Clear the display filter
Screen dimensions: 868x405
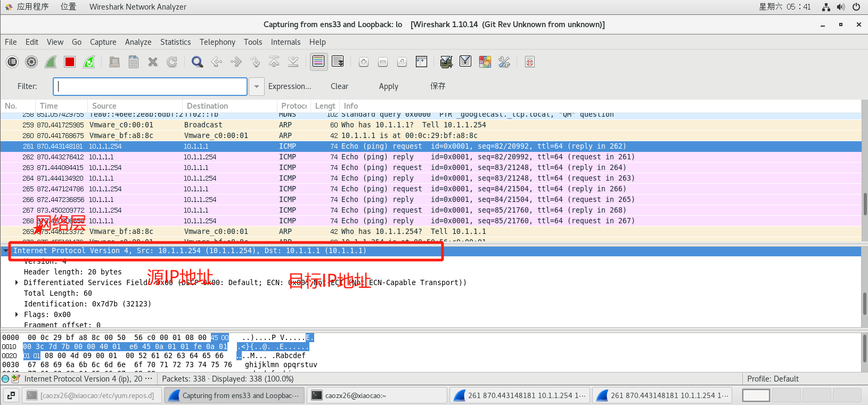(339, 86)
